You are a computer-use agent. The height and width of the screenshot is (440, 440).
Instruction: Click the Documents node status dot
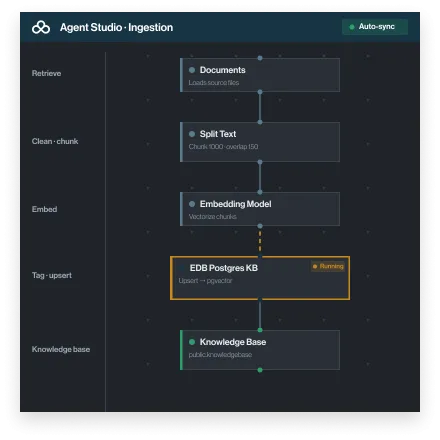(x=192, y=70)
